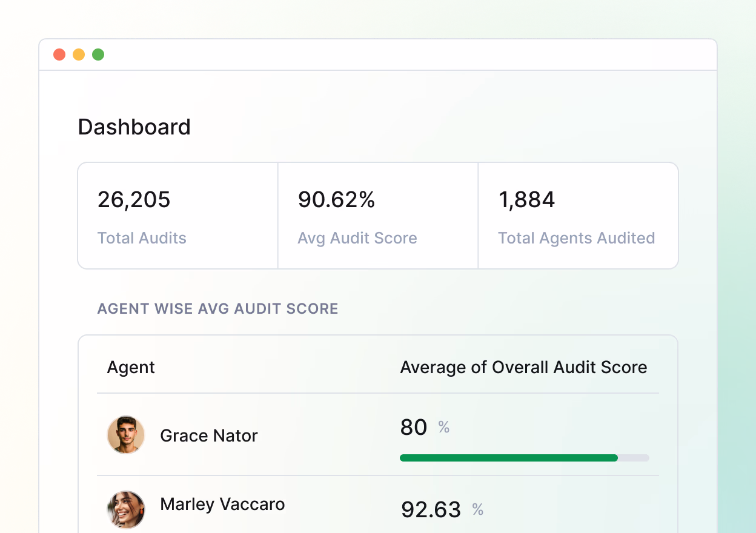
Task: Click the yellow minimize window button
Action: click(79, 55)
